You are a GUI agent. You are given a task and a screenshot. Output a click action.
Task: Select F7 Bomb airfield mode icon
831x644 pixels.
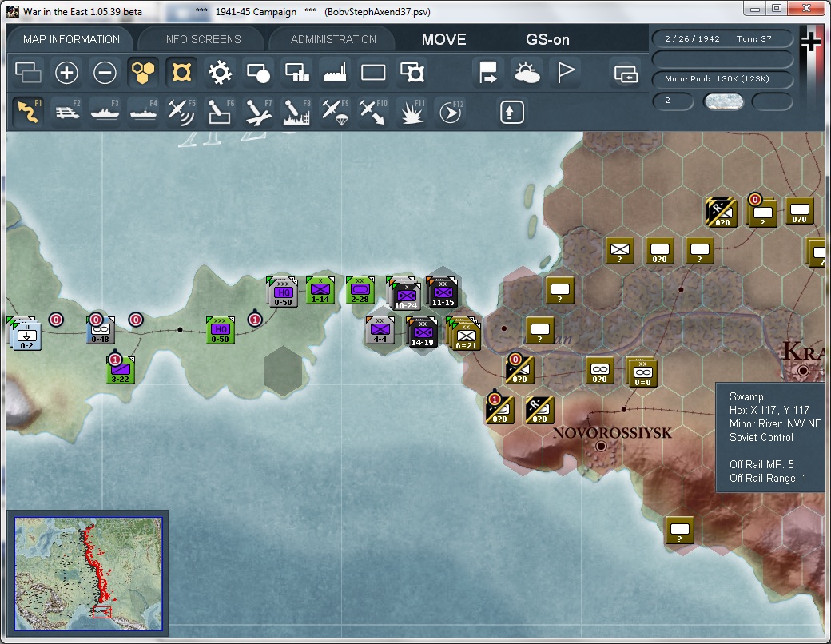click(x=259, y=112)
